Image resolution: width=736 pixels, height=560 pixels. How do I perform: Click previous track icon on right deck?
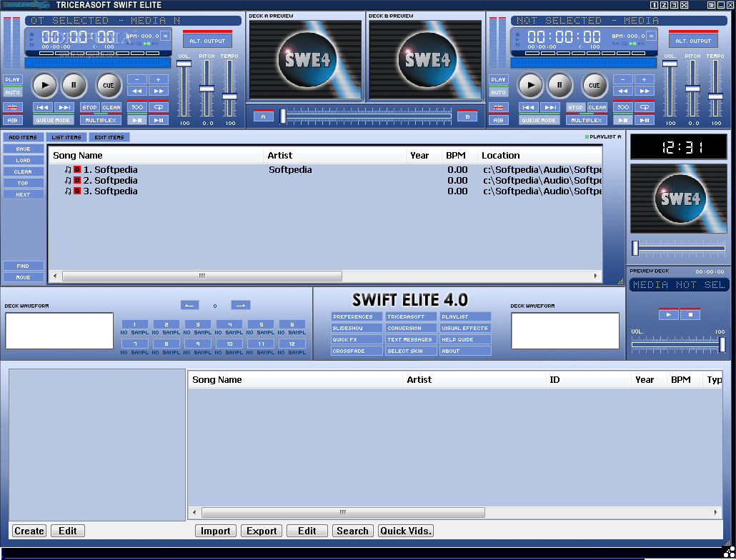(x=529, y=107)
